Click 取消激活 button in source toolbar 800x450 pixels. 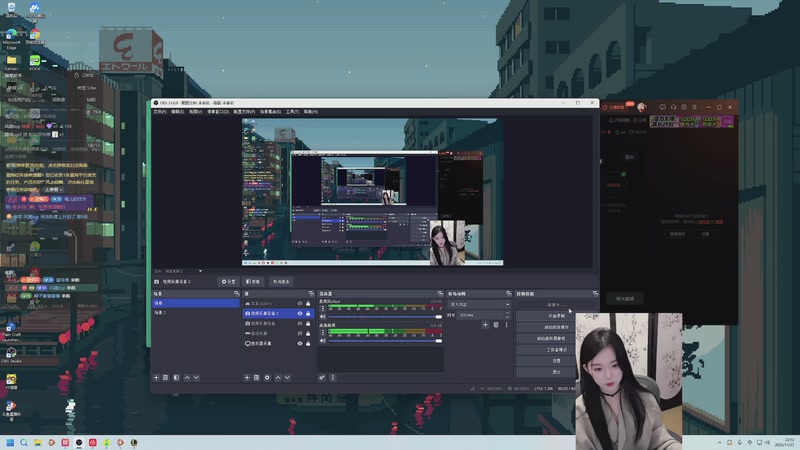click(281, 282)
